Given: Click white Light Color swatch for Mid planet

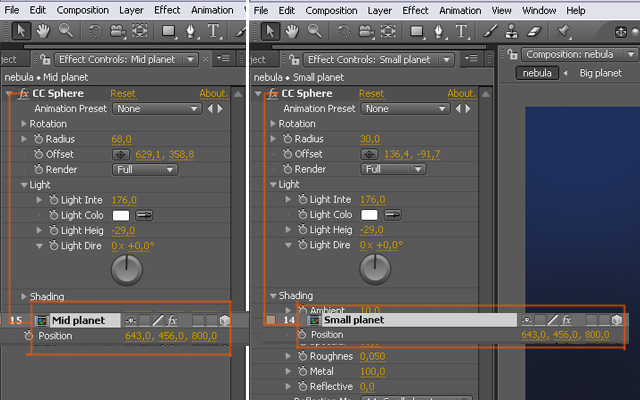Looking at the screenshot, I should [x=121, y=215].
